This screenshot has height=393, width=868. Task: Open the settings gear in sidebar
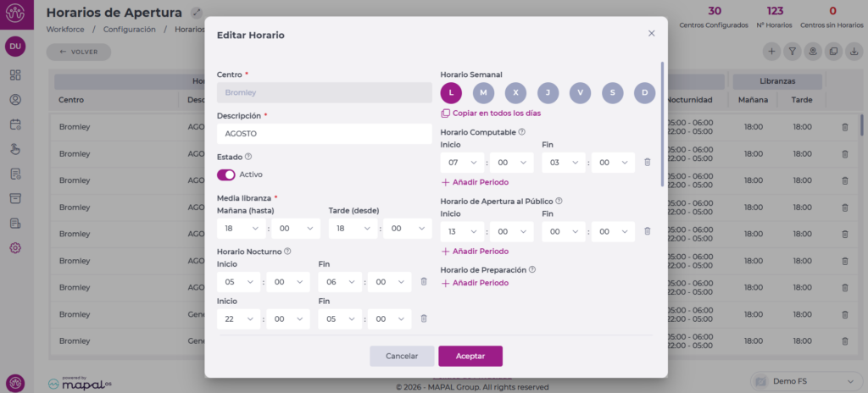click(x=15, y=248)
